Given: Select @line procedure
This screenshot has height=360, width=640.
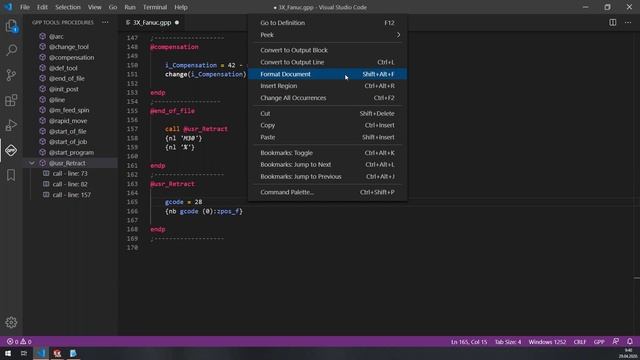Looking at the screenshot, I should tap(57, 100).
